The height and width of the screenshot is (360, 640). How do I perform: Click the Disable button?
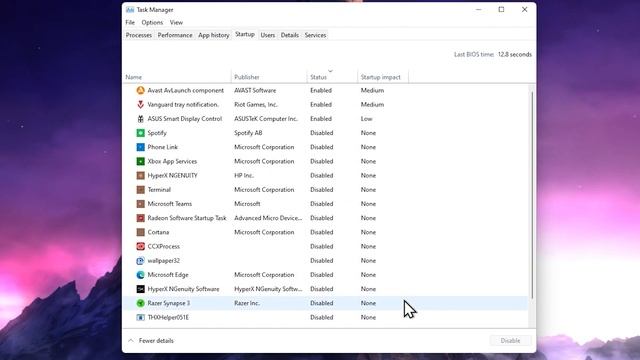point(510,340)
